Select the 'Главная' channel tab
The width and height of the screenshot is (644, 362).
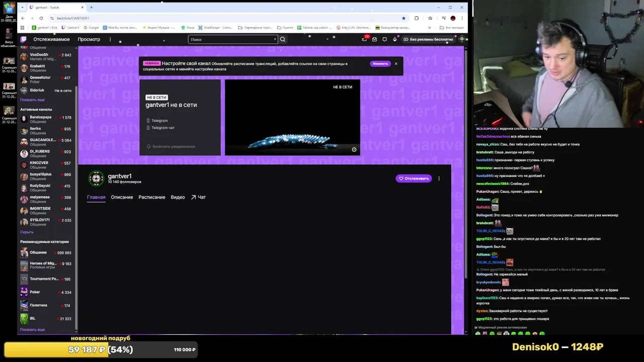pos(96,197)
